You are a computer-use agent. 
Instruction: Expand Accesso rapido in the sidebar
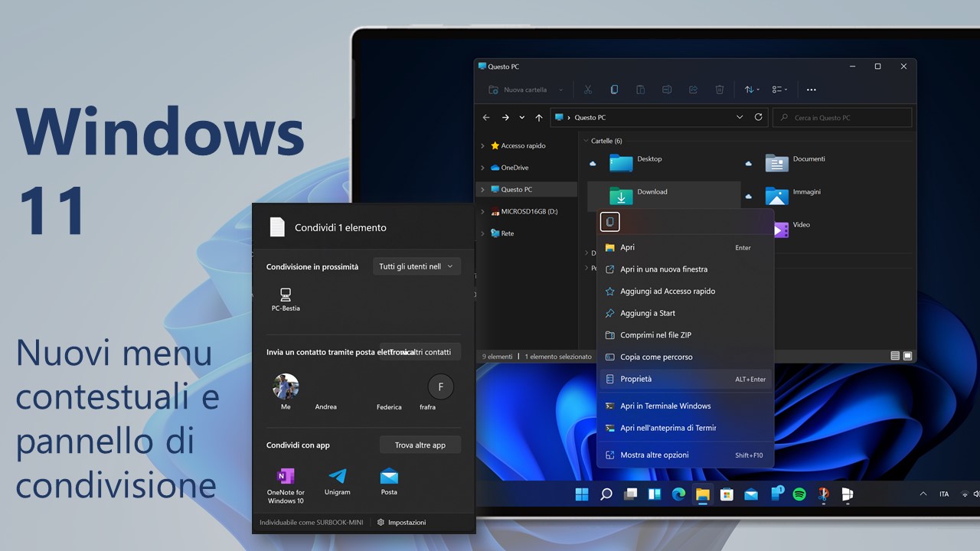pos(482,145)
